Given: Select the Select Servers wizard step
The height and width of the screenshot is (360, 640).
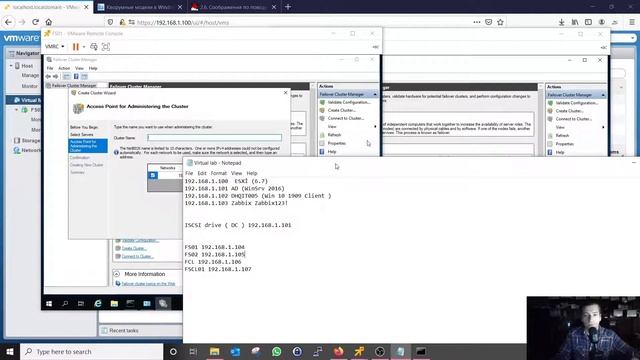Looking at the screenshot, I should [x=82, y=135].
